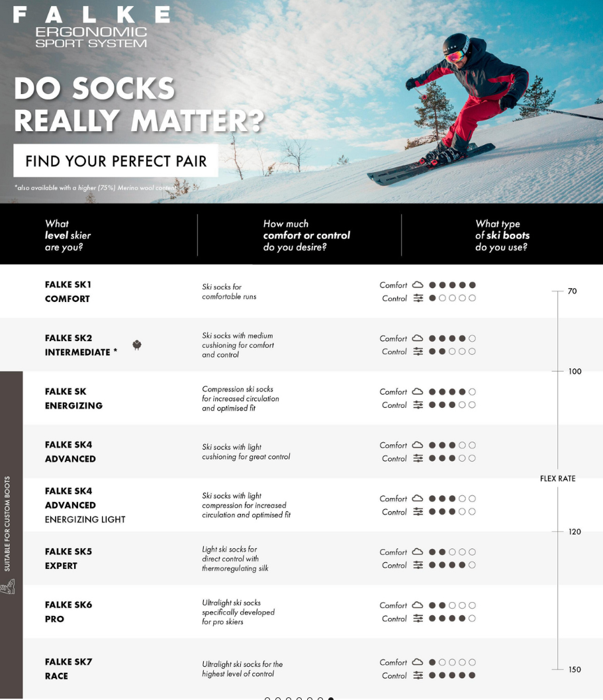
Task: Click the Control sliders icon in SK5 Expert row
Action: 418,566
